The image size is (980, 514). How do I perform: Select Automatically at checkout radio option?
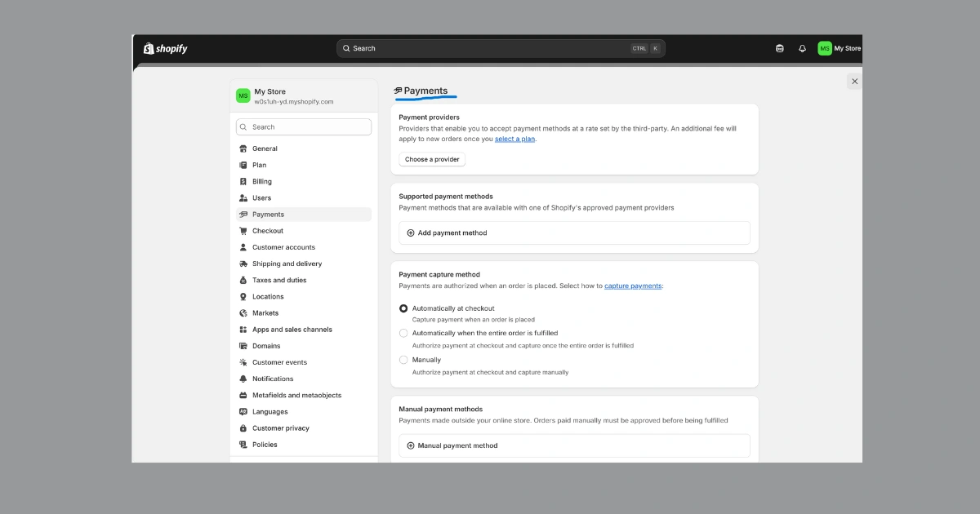coord(403,308)
